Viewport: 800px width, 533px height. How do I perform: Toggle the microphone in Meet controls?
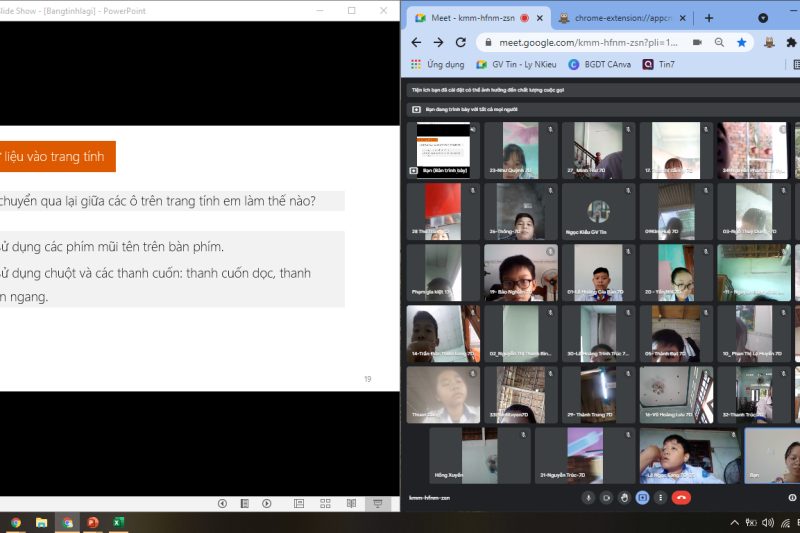pyautogui.click(x=588, y=497)
